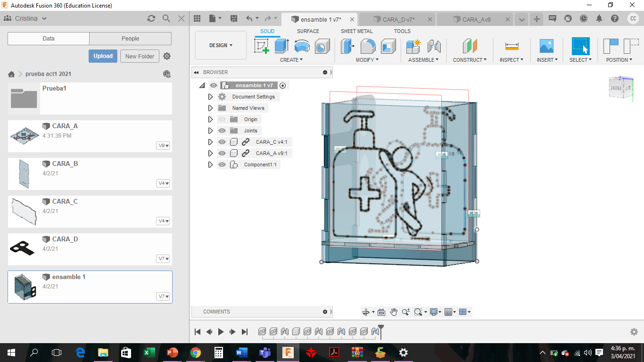This screenshot has width=644, height=362.
Task: Click the Redo arrow
Action: [268, 18]
